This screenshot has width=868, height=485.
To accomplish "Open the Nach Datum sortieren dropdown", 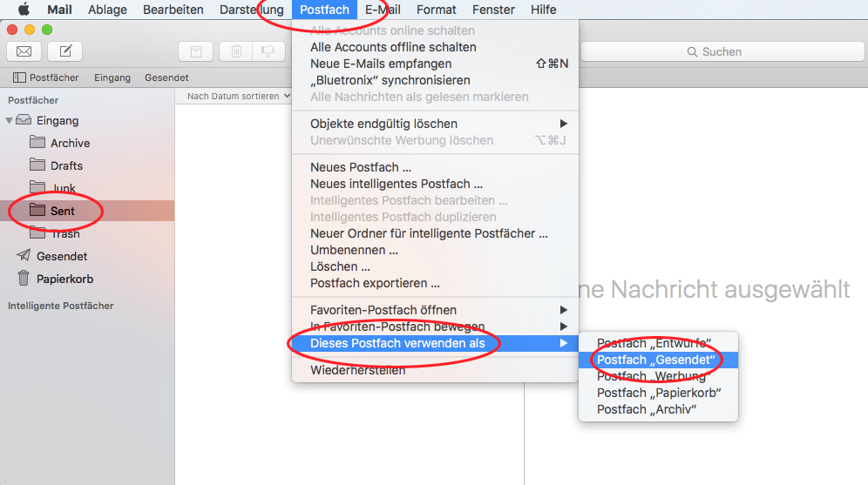I will pyautogui.click(x=238, y=97).
